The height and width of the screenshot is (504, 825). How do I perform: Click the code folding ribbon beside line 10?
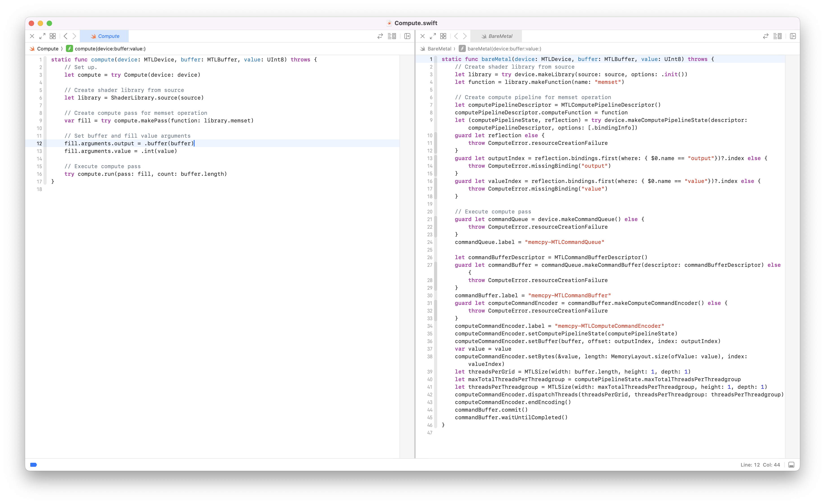436,136
